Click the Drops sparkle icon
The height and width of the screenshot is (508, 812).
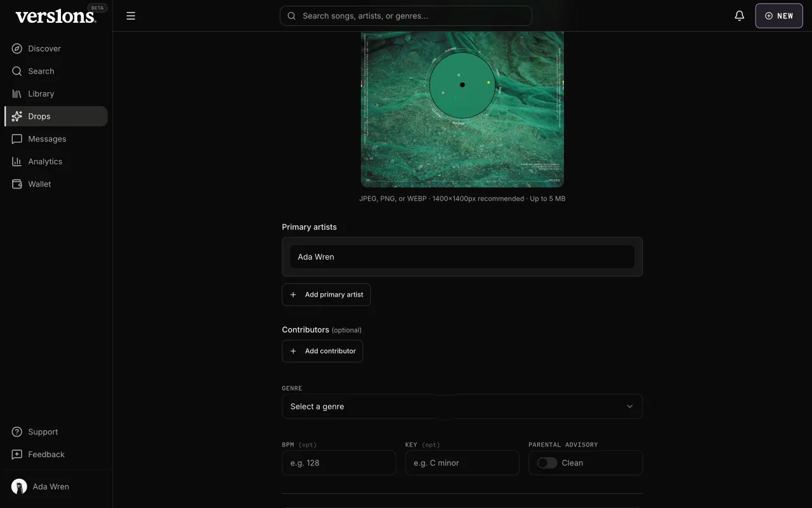[17, 116]
